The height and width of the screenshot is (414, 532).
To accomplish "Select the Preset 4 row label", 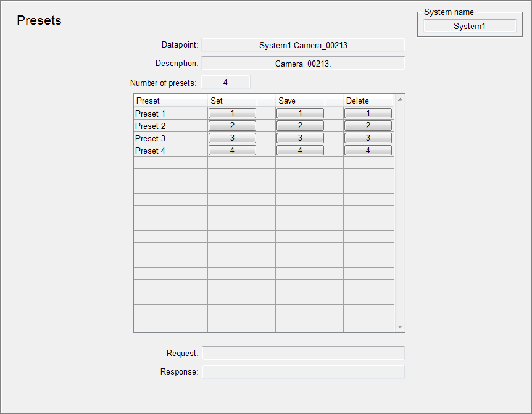I will [150, 151].
